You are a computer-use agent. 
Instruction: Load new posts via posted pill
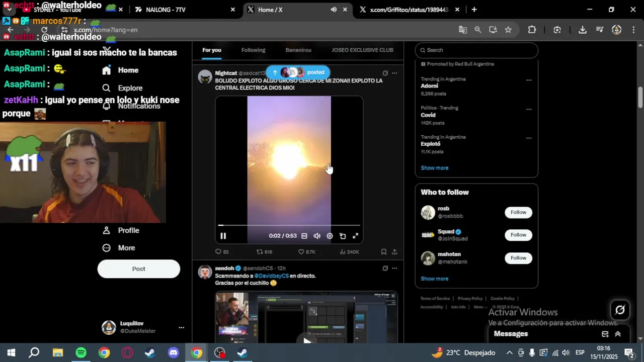[x=298, y=72]
